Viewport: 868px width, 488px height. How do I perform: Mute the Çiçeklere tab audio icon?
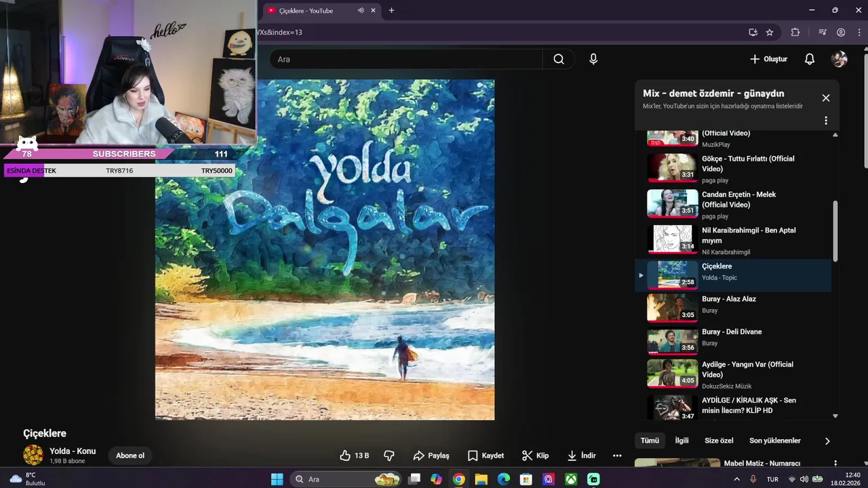[361, 10]
